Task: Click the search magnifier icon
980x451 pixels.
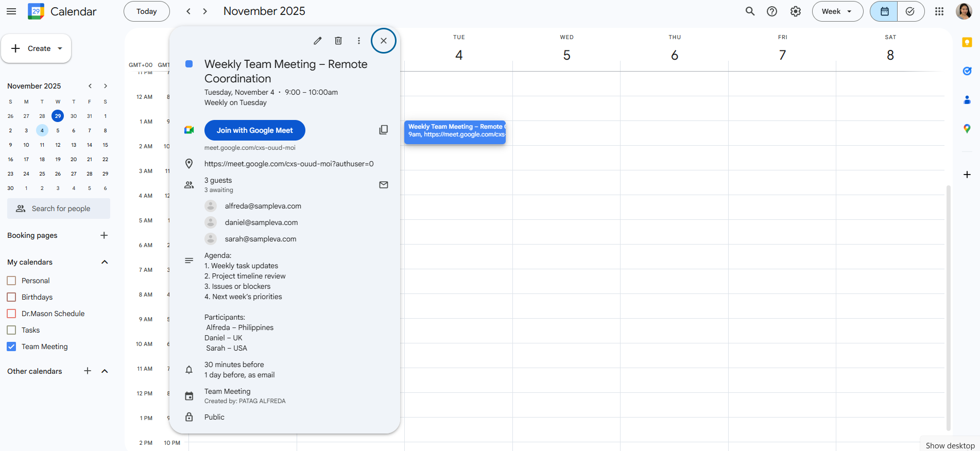Action: (750, 11)
